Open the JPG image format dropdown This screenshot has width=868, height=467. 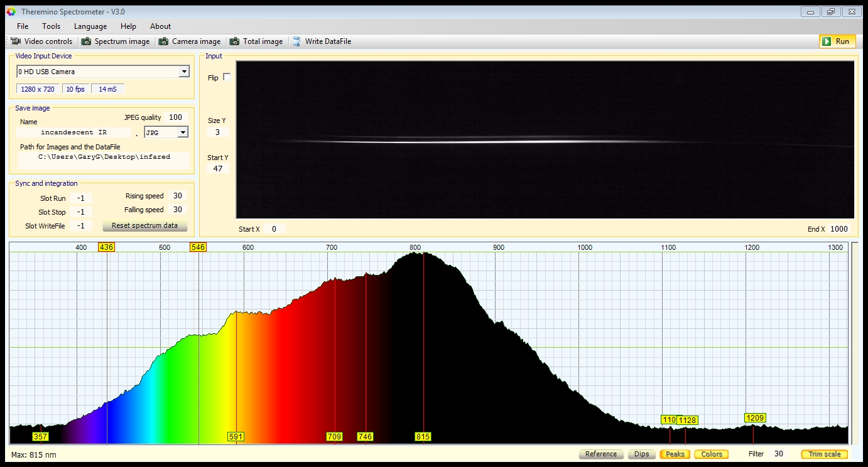coord(183,132)
